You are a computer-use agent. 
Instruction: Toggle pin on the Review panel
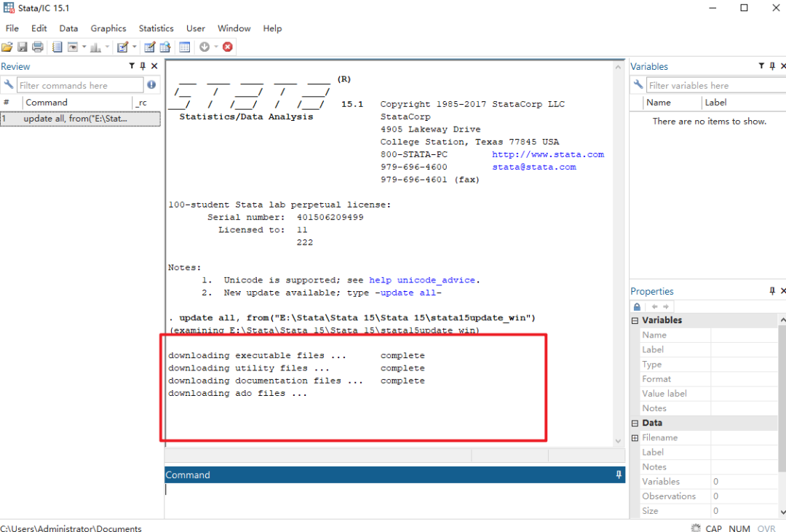143,66
